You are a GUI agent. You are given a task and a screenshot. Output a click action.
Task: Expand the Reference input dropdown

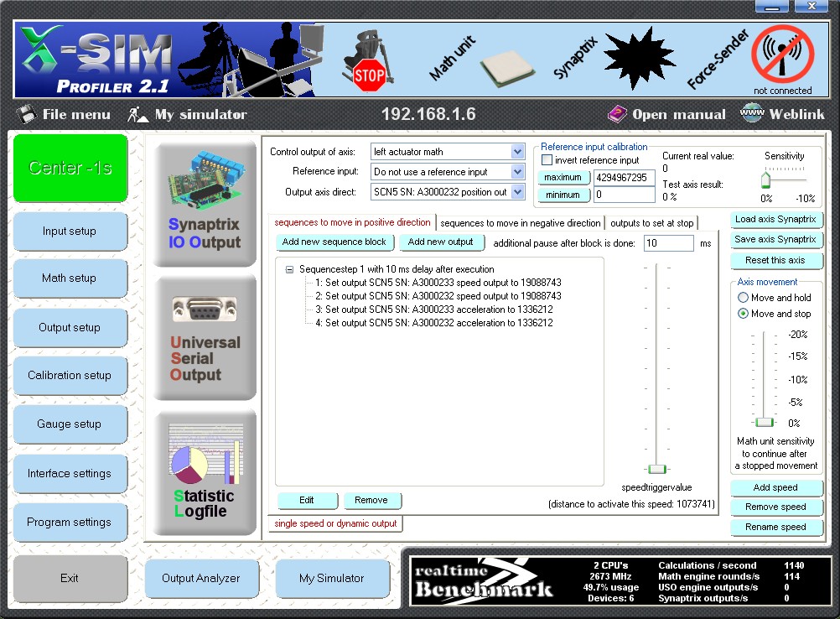(x=517, y=171)
